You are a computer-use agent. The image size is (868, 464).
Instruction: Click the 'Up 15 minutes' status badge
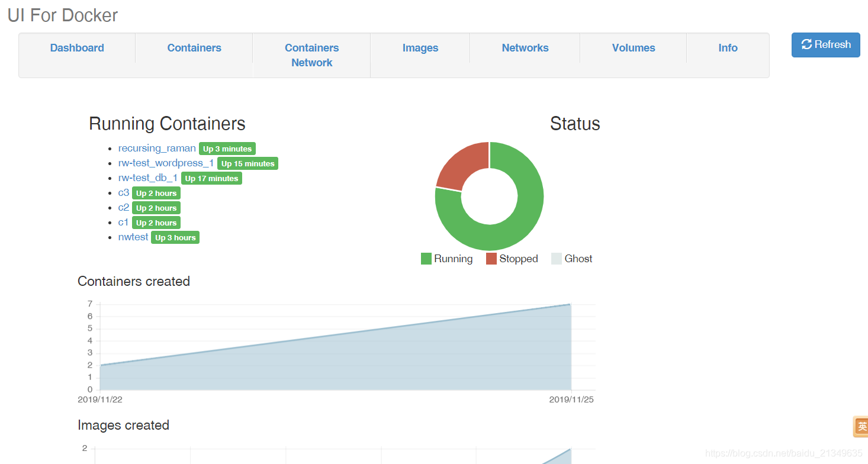click(x=247, y=164)
